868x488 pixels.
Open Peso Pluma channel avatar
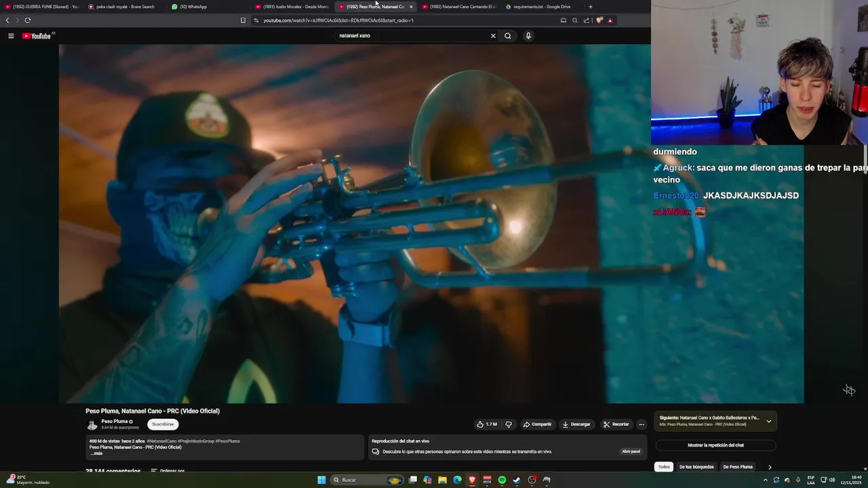[x=92, y=425]
